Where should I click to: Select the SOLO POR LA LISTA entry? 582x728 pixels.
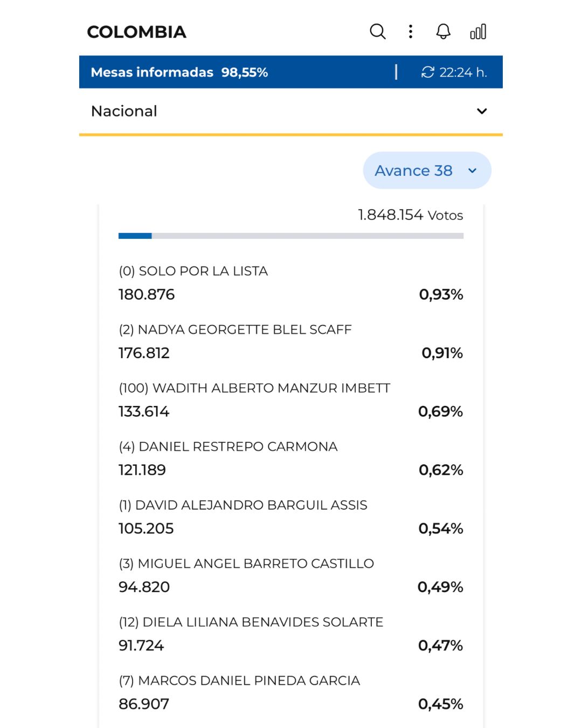[x=291, y=283]
